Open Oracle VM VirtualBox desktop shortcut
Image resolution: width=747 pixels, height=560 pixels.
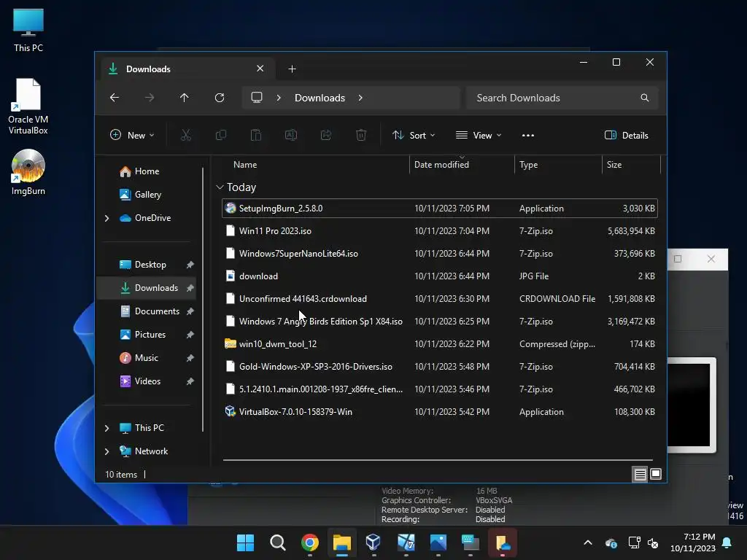tap(28, 106)
